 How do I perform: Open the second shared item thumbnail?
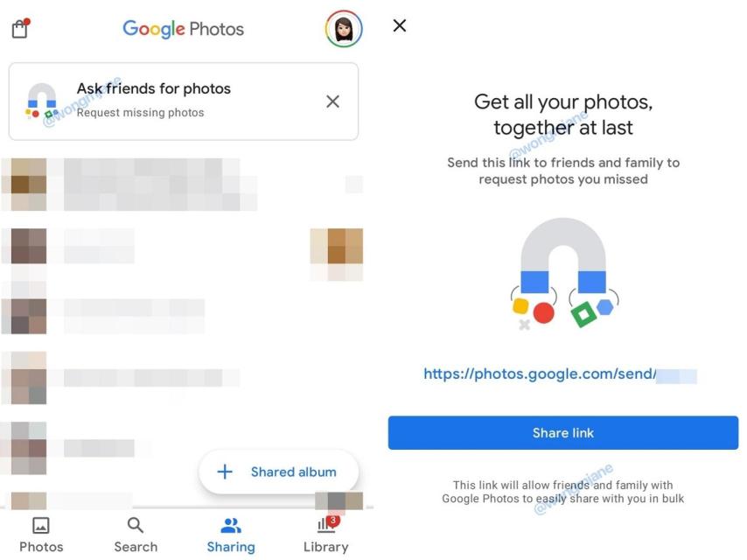pyautogui.click(x=29, y=246)
